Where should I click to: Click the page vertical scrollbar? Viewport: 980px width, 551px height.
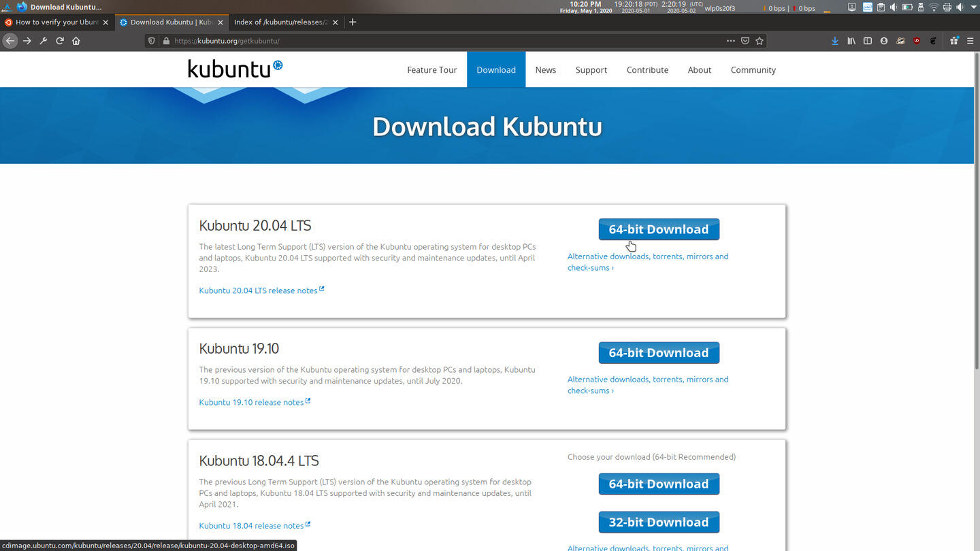[x=977, y=211]
